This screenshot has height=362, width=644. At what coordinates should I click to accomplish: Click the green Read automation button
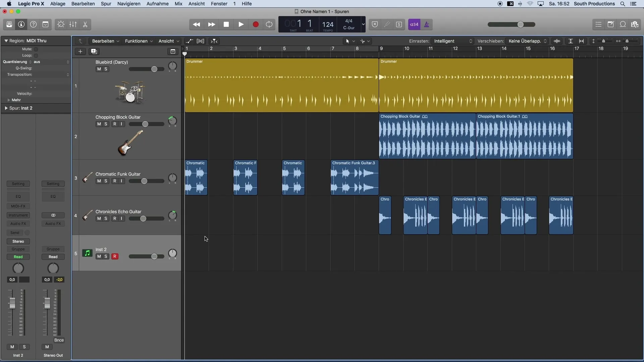click(18, 257)
